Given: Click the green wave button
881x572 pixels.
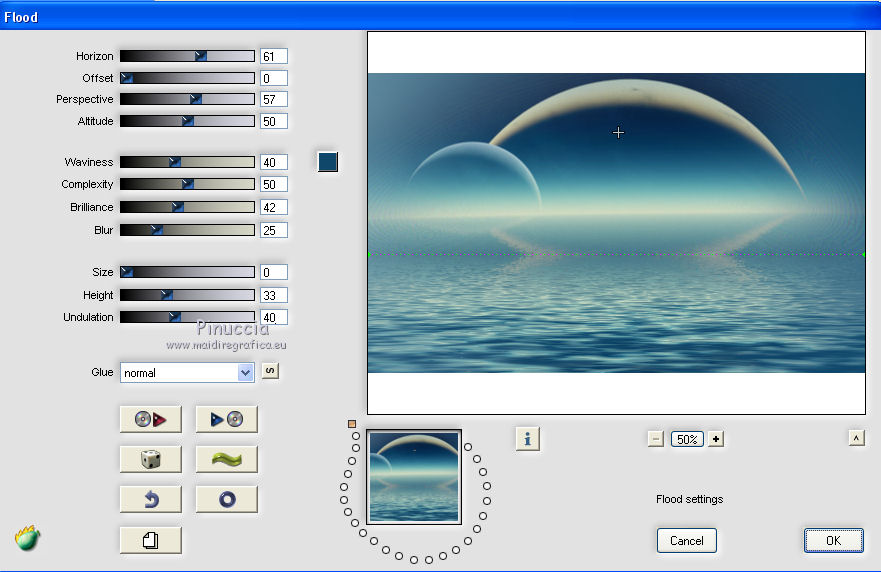Looking at the screenshot, I should (x=226, y=459).
